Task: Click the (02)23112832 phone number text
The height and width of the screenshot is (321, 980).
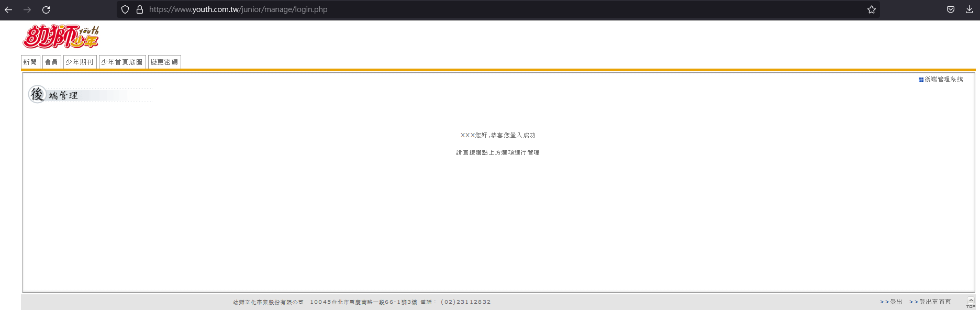Action: 466,302
